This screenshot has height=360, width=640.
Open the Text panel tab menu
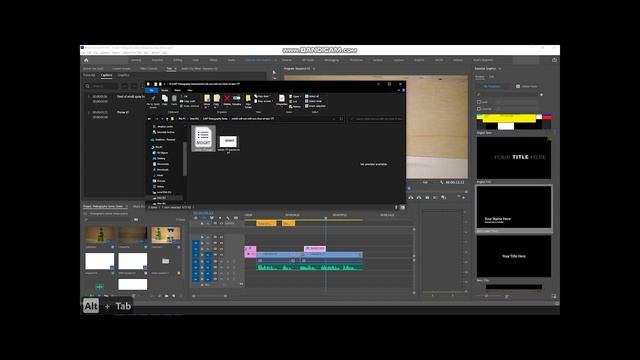175,69
